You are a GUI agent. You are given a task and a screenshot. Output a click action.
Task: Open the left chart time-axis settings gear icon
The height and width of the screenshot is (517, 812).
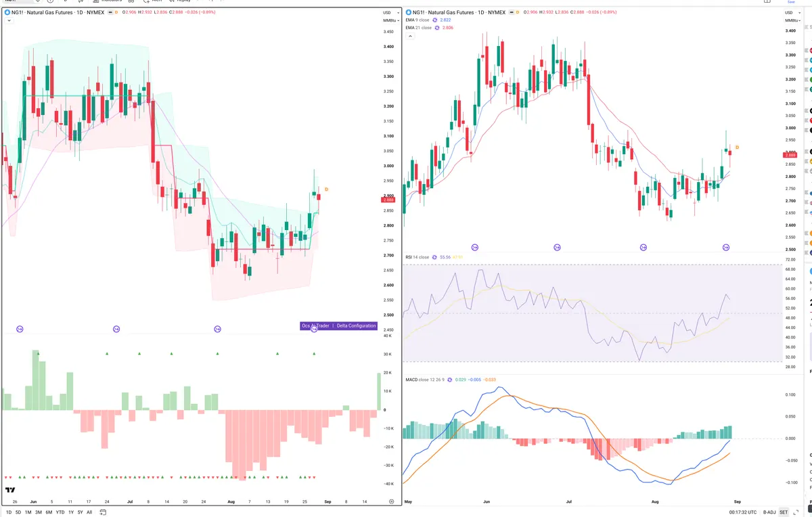(391, 501)
